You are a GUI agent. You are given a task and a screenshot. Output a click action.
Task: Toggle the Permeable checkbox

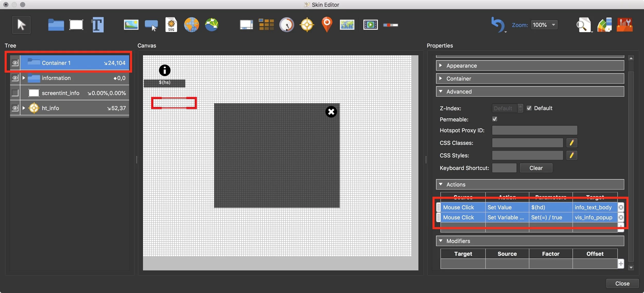495,119
